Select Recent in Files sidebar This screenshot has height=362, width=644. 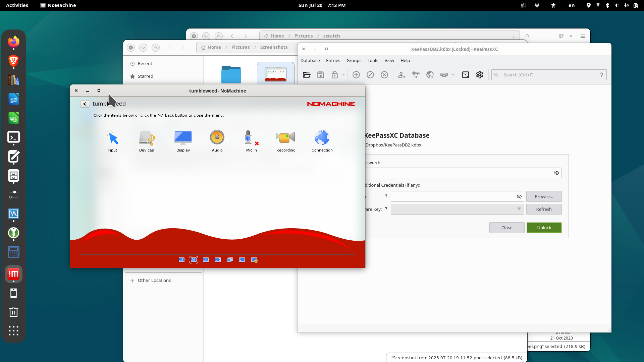(x=164, y=64)
